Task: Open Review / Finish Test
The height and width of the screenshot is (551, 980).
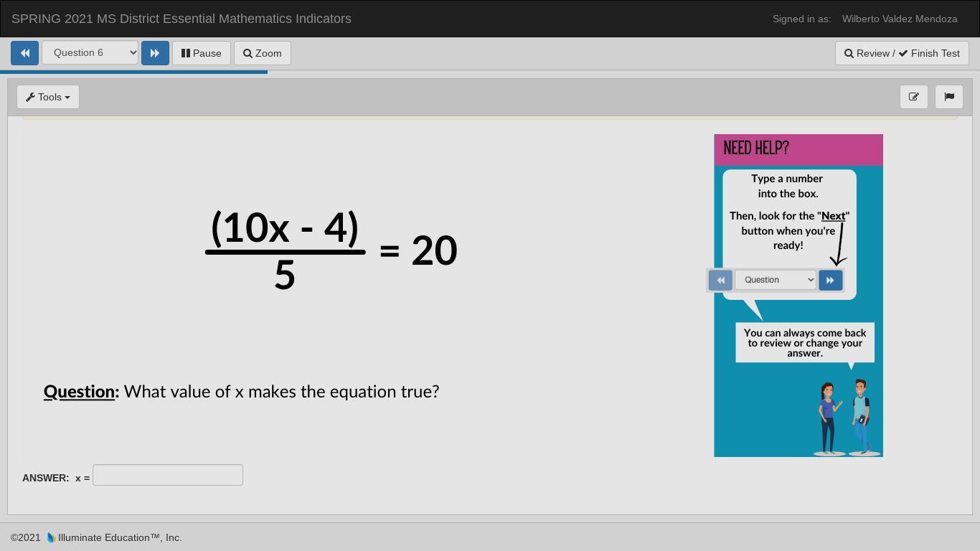Action: [x=902, y=53]
